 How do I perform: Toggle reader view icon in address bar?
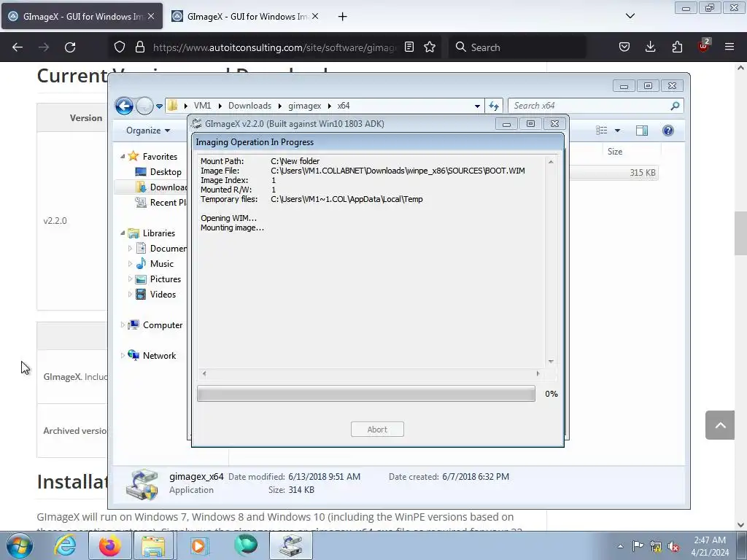(x=409, y=47)
